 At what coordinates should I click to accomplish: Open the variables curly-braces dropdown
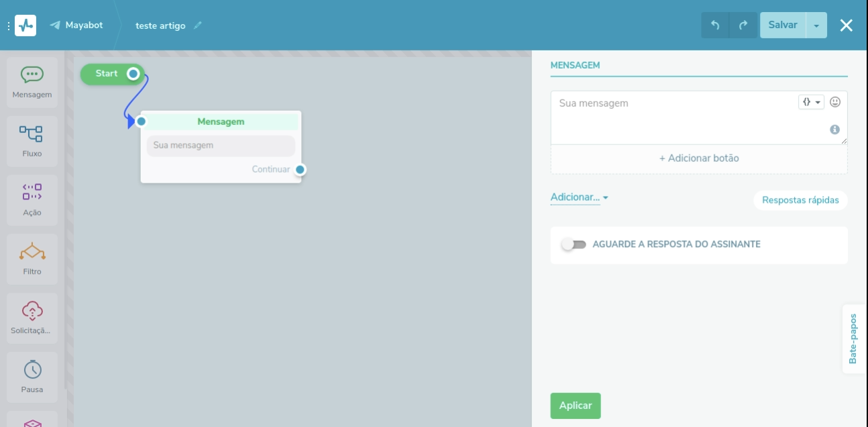point(811,102)
